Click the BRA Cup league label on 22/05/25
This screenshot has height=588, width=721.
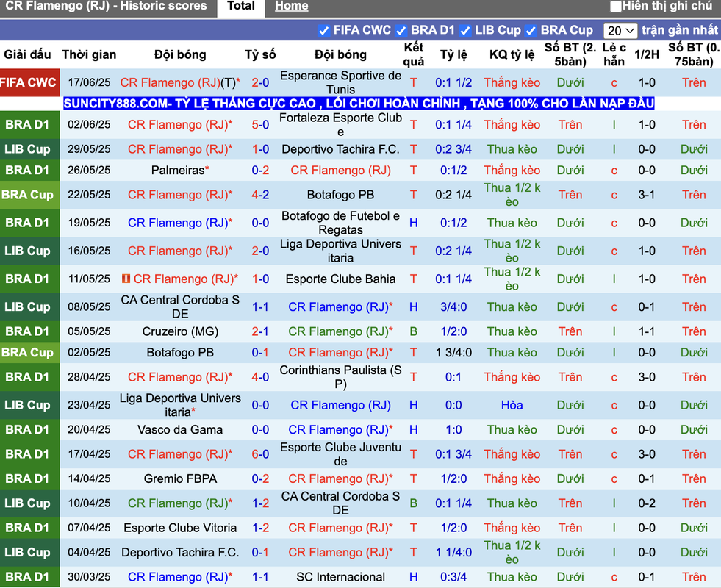(28, 195)
